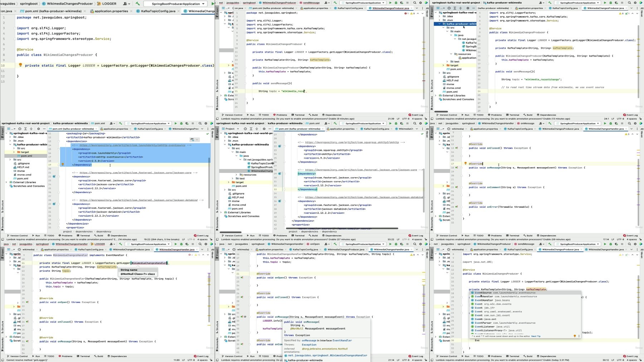
Task: Toggle Terminal tool window in selected-dependency pom window
Action: [x=83, y=236]
